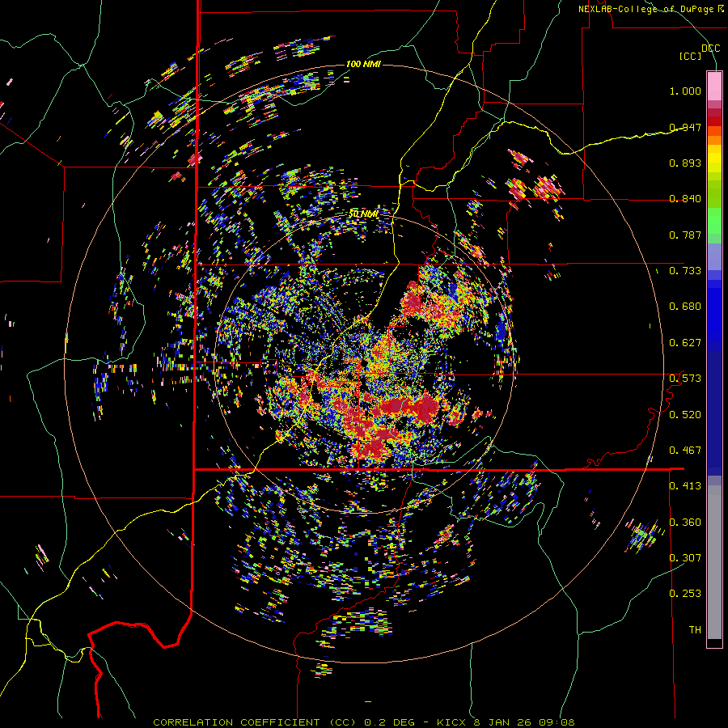Click the 100 NMI range ring label

363,64
